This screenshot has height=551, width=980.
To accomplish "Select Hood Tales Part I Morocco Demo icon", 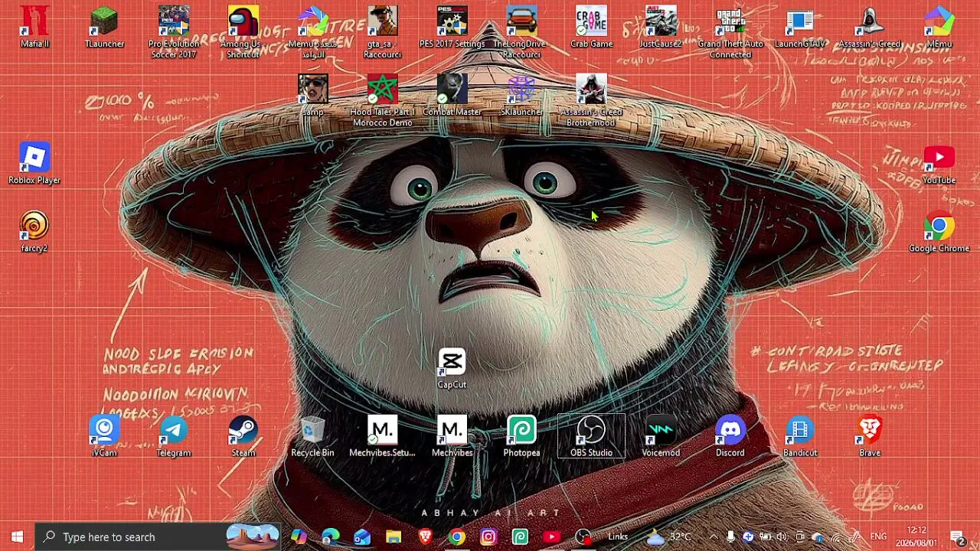I will tap(382, 100).
